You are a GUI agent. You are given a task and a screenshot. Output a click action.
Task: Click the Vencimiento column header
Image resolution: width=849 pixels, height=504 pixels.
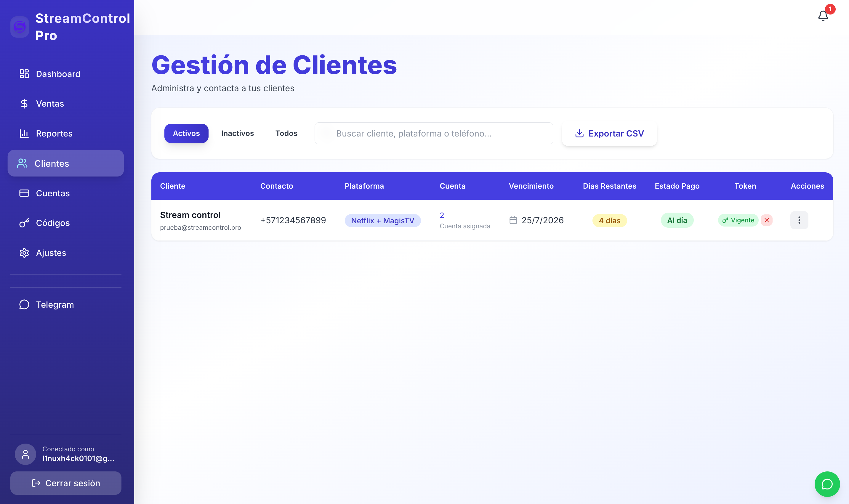pos(531,186)
